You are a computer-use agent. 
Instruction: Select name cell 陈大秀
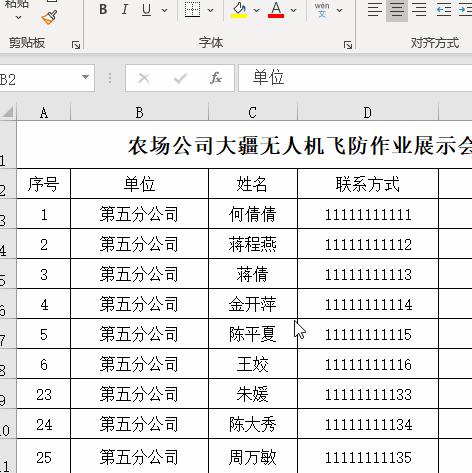[x=253, y=424]
